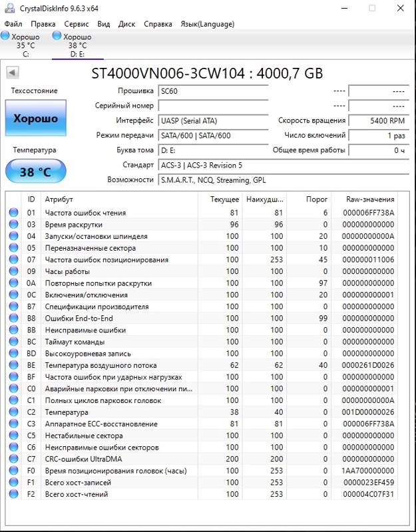Select the D: E: drive status icon
This screenshot has height=532, width=416.
pyautogui.click(x=57, y=36)
